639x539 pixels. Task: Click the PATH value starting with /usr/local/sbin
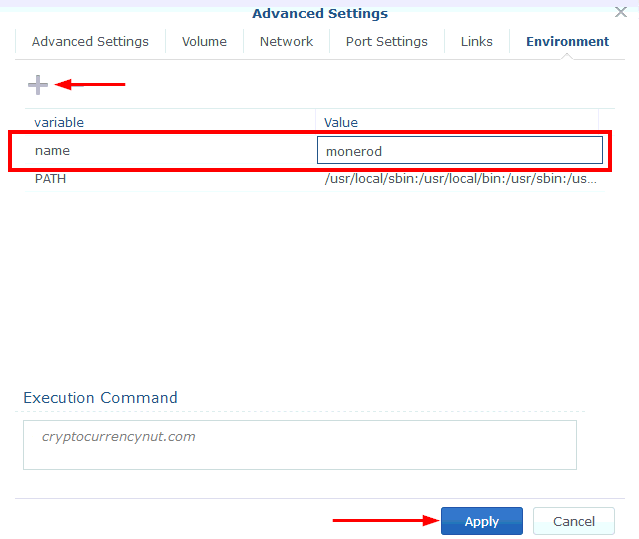click(460, 179)
